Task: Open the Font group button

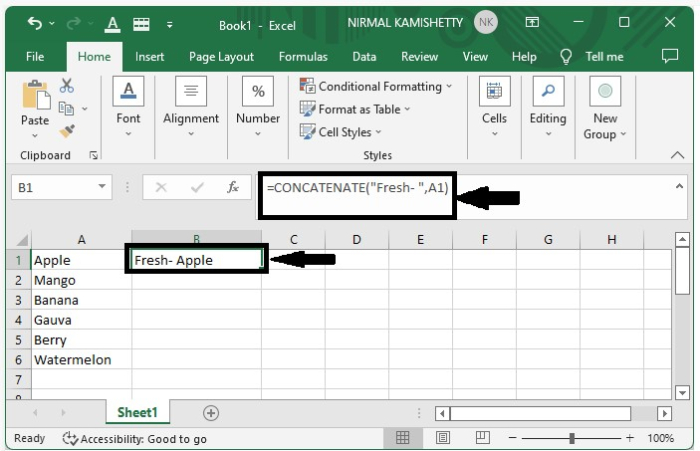Action: [x=128, y=107]
